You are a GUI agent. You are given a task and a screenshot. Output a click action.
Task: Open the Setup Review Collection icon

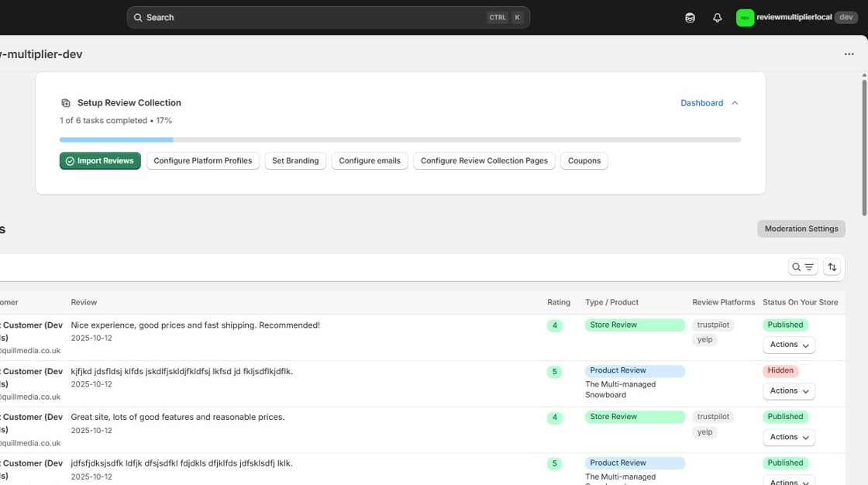point(65,102)
